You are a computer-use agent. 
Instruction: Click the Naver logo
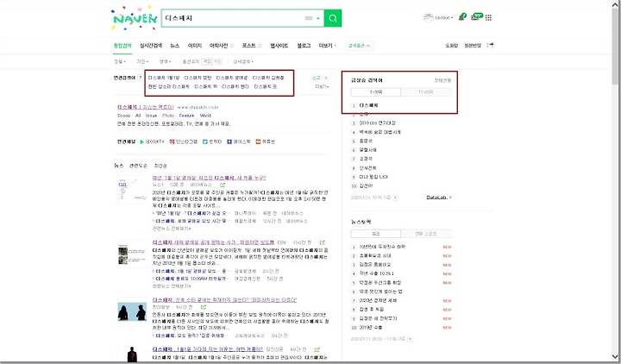click(135, 18)
